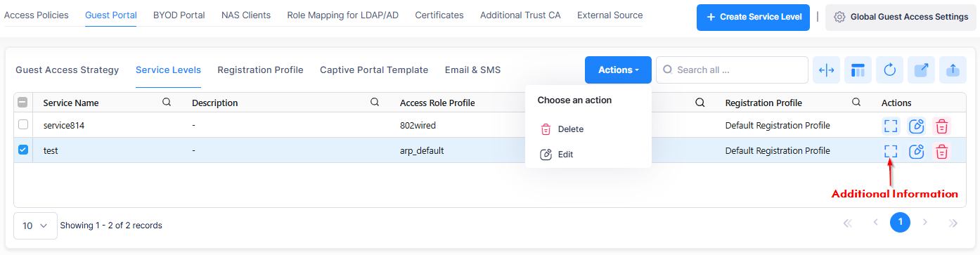The width and height of the screenshot is (980, 255).
Task: Open Additional Trust CA tab
Action: click(x=520, y=15)
